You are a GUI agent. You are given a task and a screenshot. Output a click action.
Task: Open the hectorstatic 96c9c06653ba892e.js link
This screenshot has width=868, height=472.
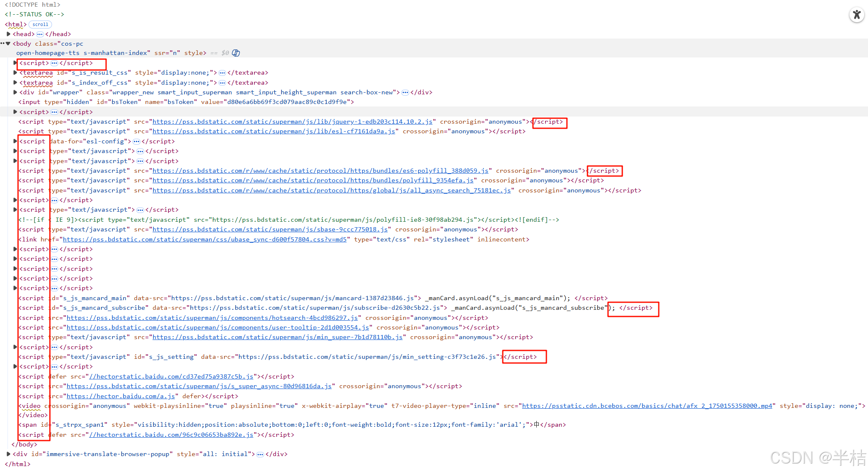click(171, 435)
